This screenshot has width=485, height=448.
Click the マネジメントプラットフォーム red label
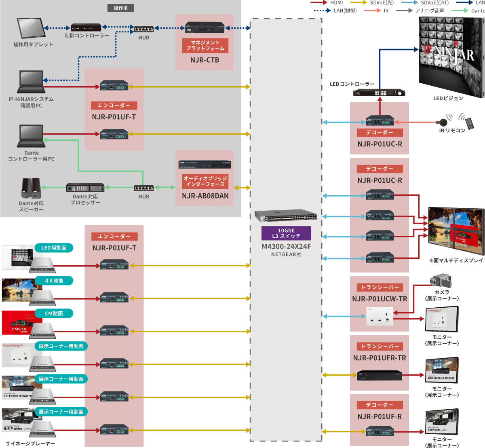pos(205,46)
